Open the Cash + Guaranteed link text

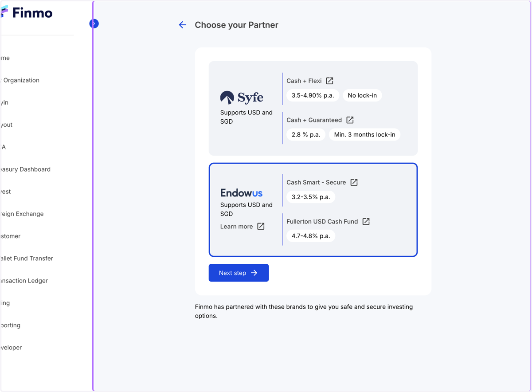point(314,120)
